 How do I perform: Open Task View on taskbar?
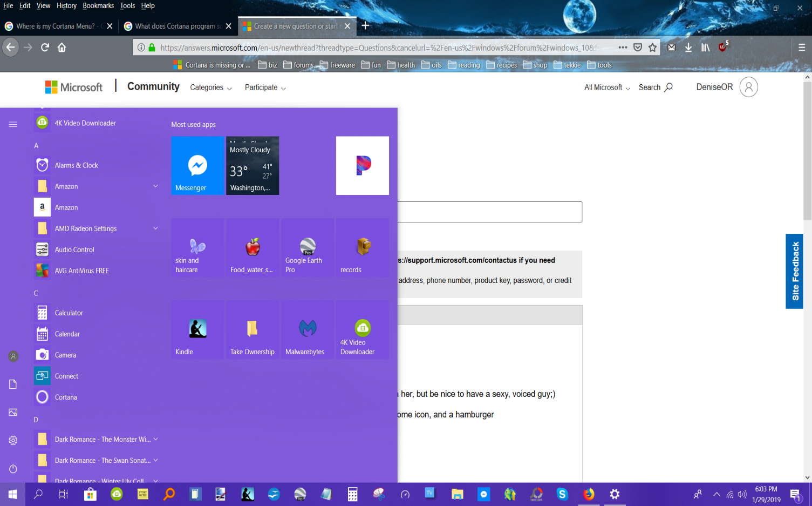(x=63, y=494)
